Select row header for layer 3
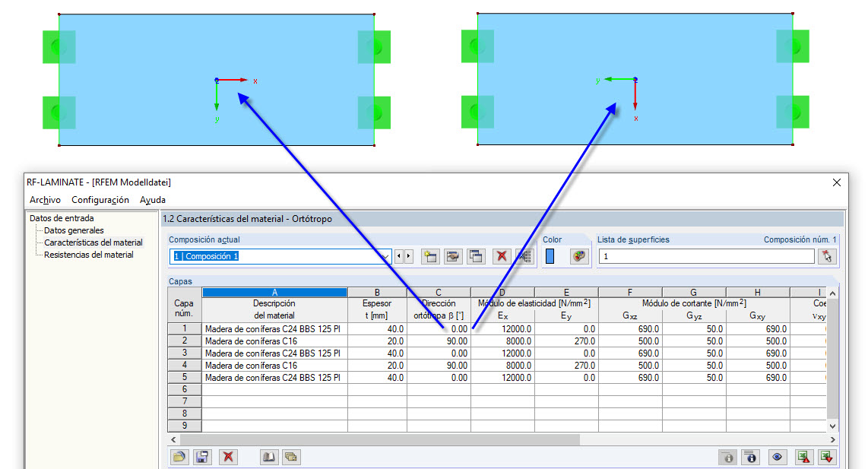The image size is (868, 469). (185, 353)
